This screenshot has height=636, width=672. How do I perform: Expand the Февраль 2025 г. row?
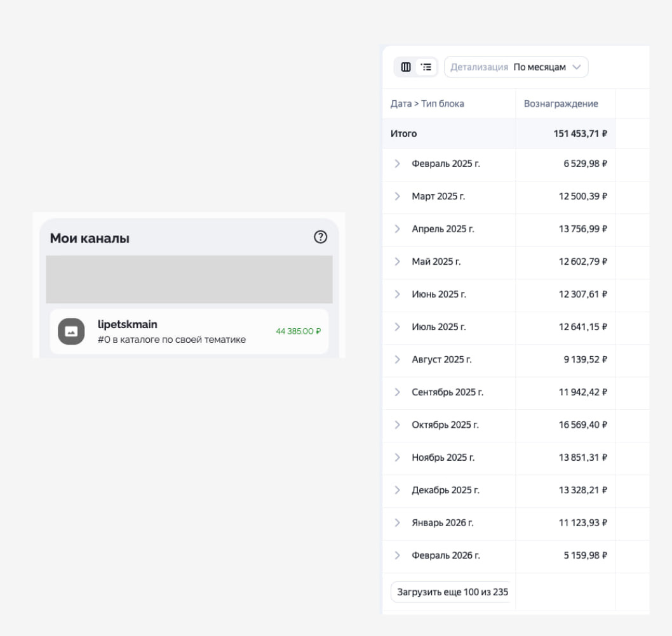click(398, 164)
